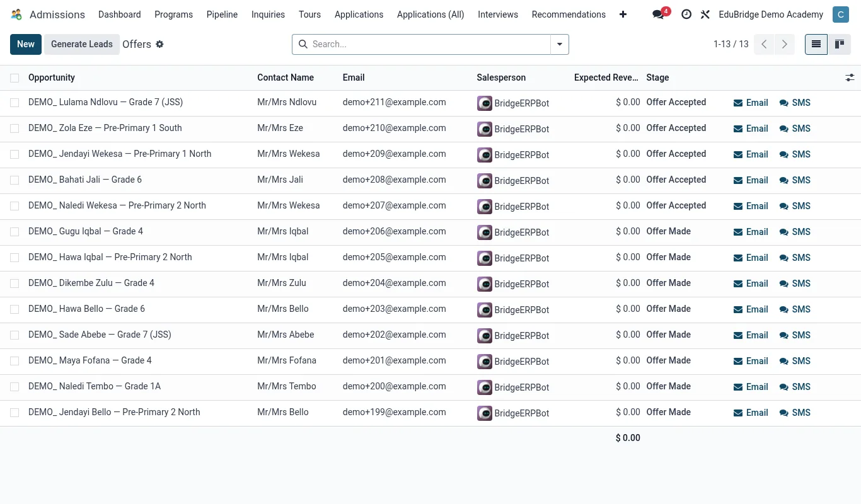Select all records with header checkbox

pyautogui.click(x=14, y=78)
